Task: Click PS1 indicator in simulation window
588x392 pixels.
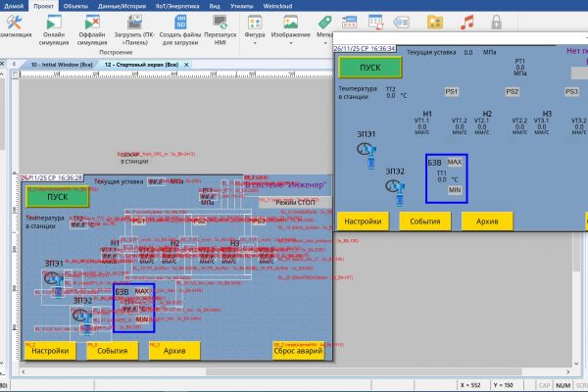Action: click(x=452, y=91)
